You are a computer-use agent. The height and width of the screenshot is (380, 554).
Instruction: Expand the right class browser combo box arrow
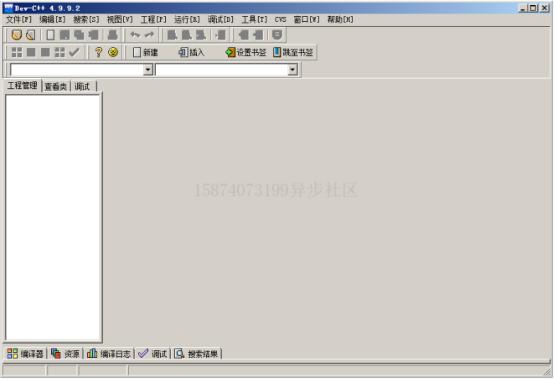click(x=292, y=70)
